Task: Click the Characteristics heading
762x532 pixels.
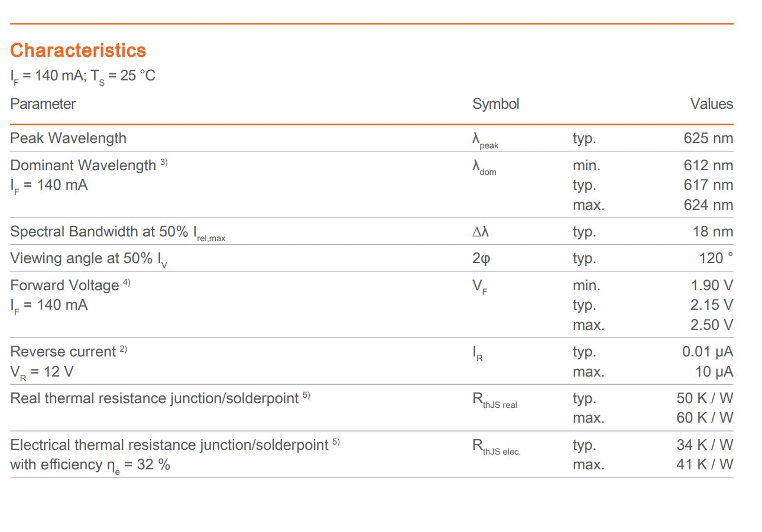Action: (x=78, y=50)
